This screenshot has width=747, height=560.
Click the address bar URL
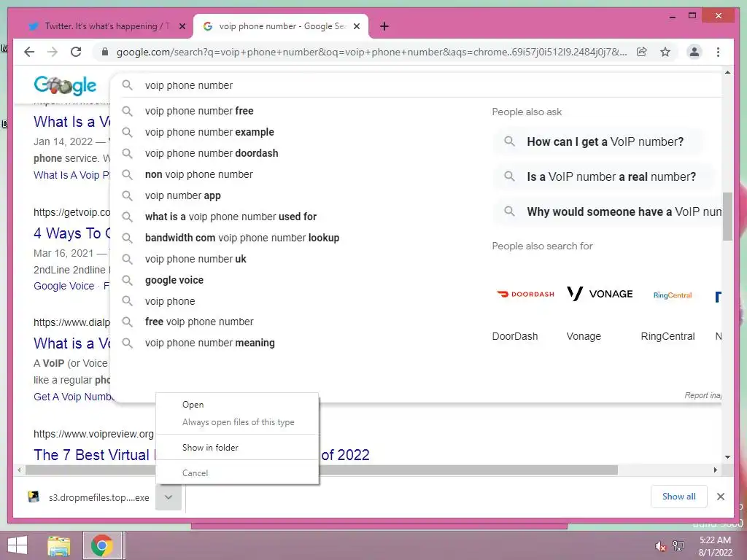tap(371, 52)
